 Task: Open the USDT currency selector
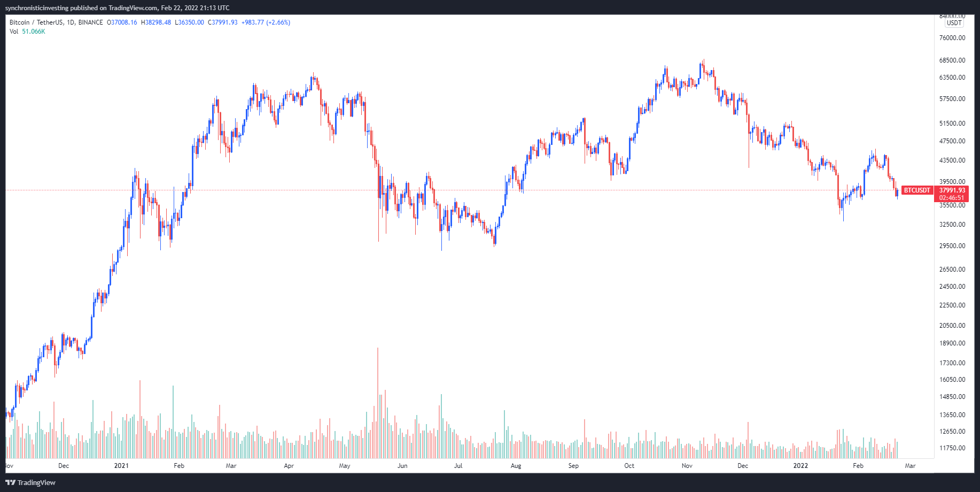pos(954,23)
